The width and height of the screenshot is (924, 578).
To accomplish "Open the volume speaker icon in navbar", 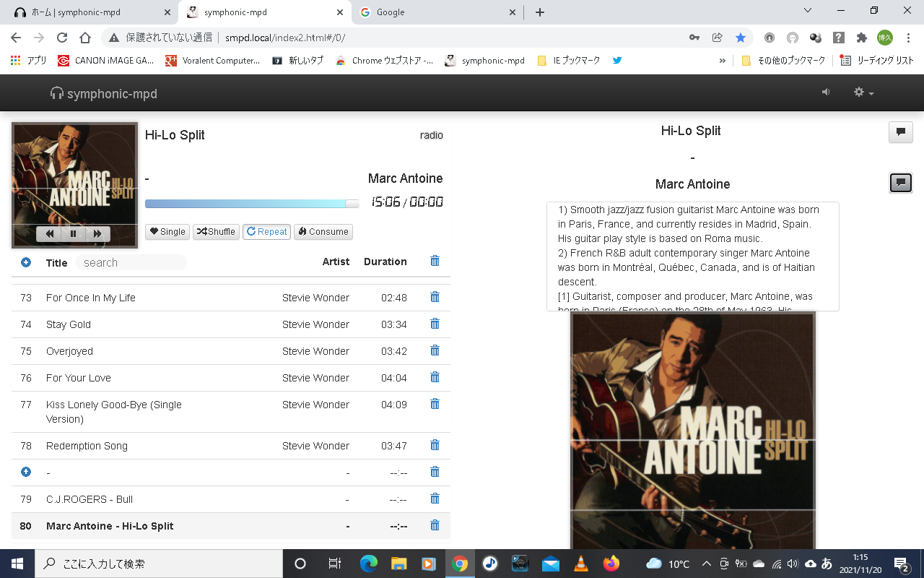I will coord(826,92).
